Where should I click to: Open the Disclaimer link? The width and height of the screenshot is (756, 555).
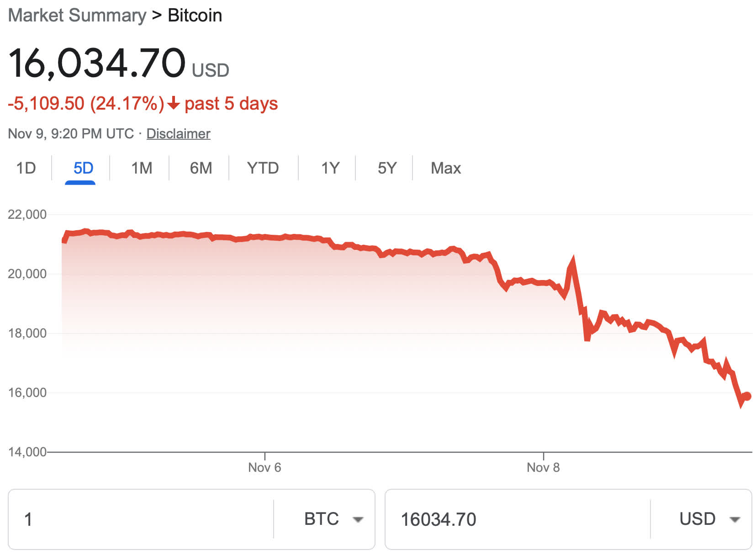point(178,134)
